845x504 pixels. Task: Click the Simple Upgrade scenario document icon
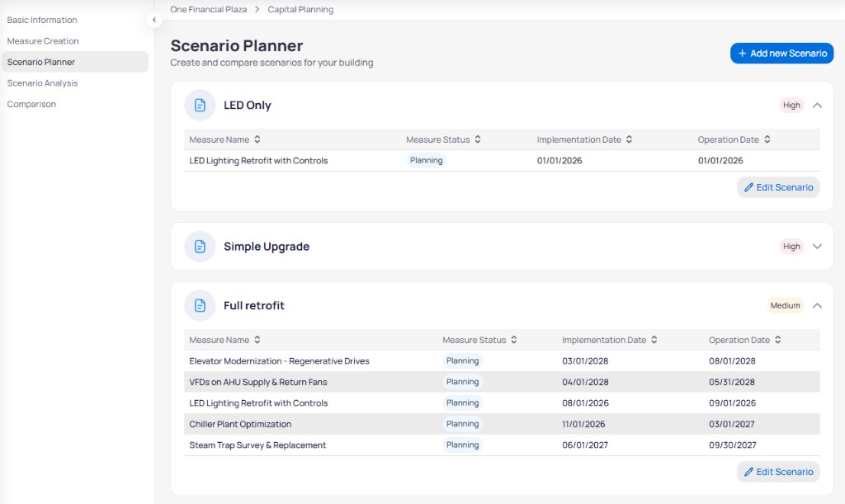200,247
